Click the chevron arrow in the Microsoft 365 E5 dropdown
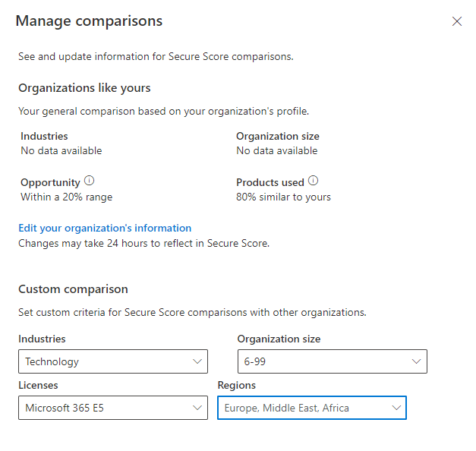 click(197, 408)
